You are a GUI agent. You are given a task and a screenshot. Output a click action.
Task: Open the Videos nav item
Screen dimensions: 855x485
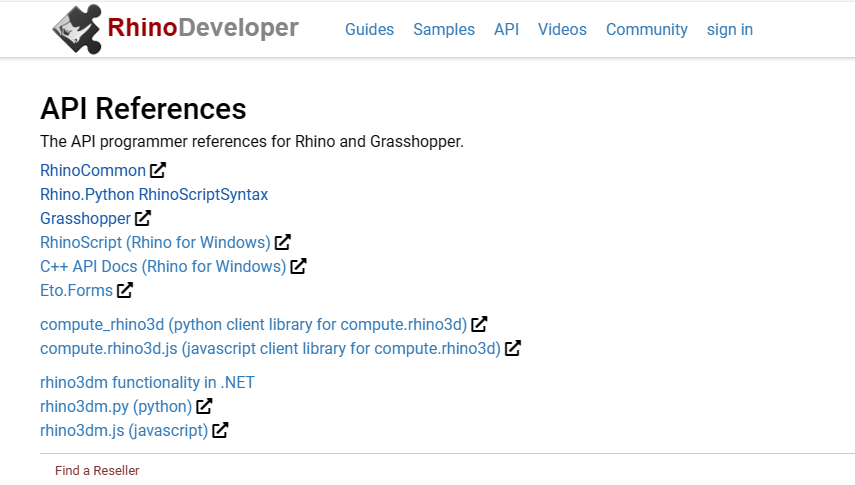tap(562, 29)
